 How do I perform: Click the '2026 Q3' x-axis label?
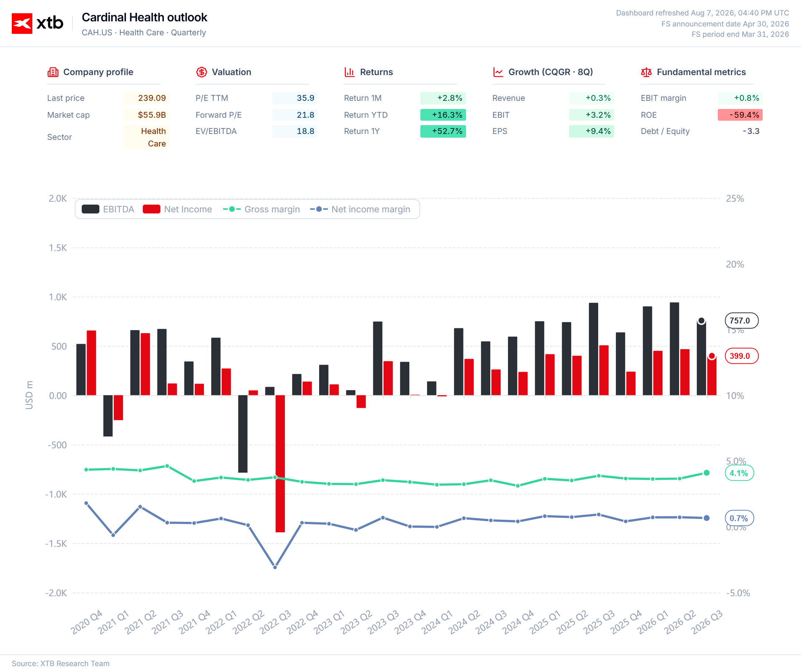coord(707,622)
